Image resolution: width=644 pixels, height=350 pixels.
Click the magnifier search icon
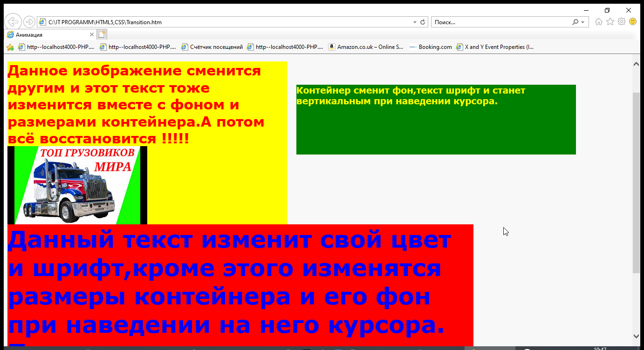[x=575, y=22]
